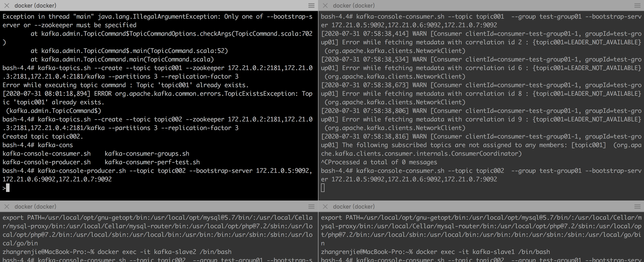Click '(kafka.admin.TopicCommand$)' line
Viewport: 644px width, 262px height.
54,111
